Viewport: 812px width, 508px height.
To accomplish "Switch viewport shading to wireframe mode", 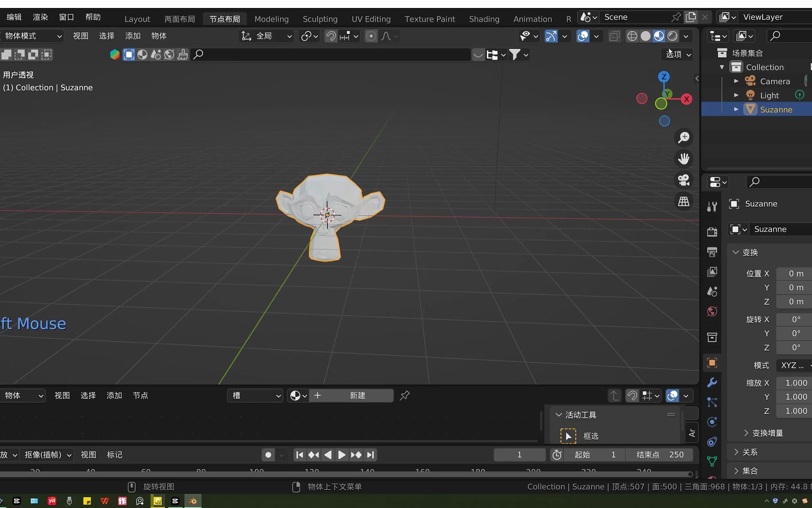I will click(x=632, y=36).
